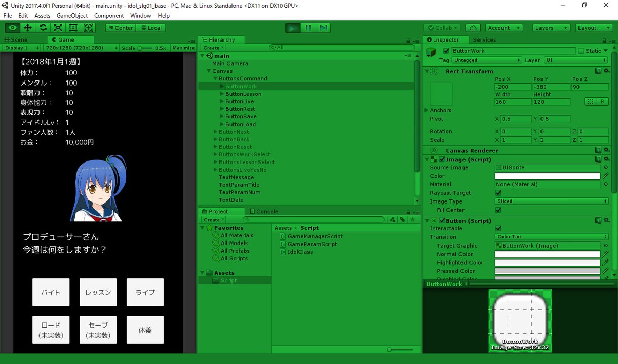Open Canvas Renderer help reference icon

[598, 150]
